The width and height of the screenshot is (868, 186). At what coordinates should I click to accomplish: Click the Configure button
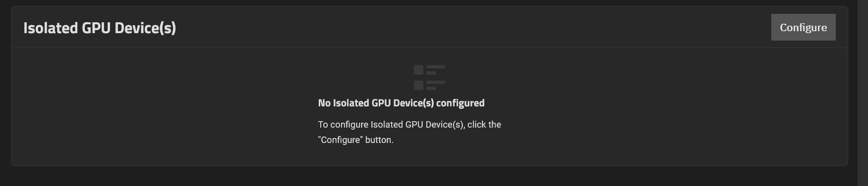803,27
